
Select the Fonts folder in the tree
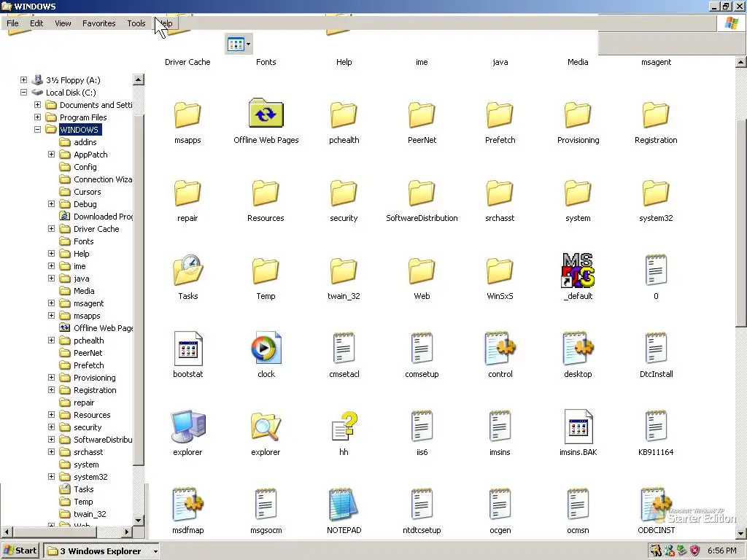coord(84,241)
